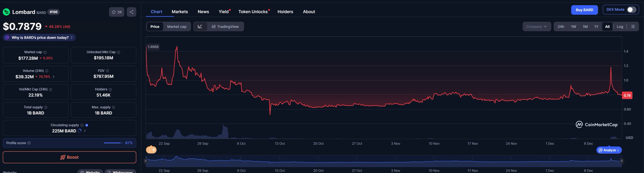Click the blue range navigator mini chart
This screenshot has height=173, width=644.
click(384, 161)
